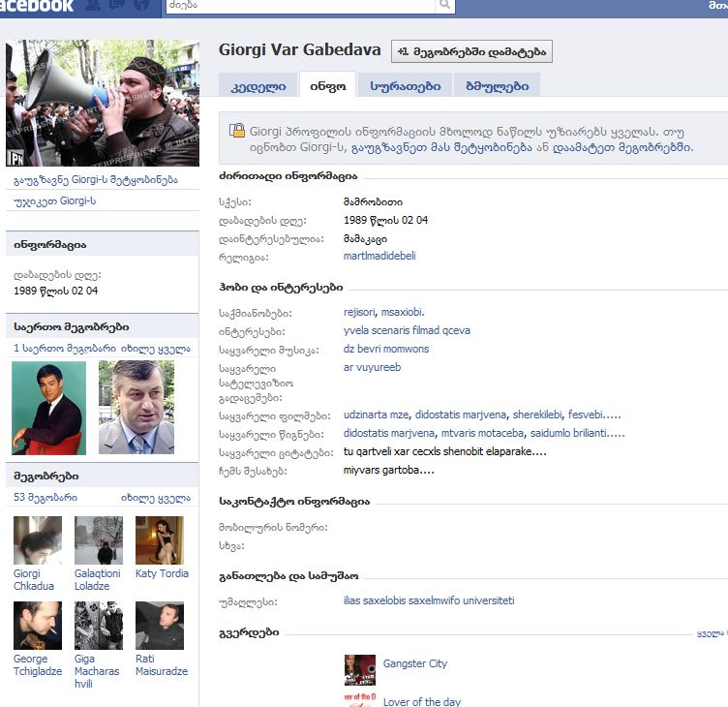Click the mutual friend photo in grey suit

coord(136,408)
